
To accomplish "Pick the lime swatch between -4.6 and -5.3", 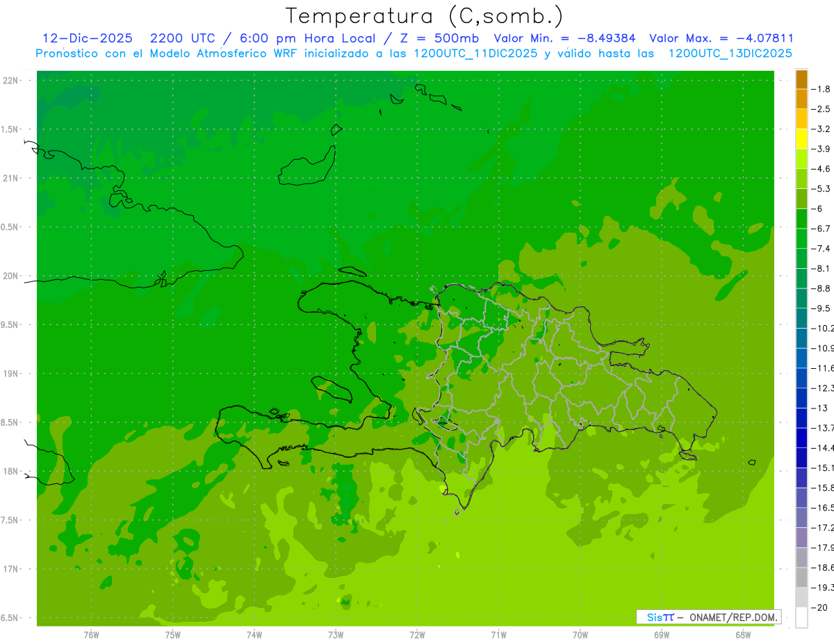I will (802, 179).
